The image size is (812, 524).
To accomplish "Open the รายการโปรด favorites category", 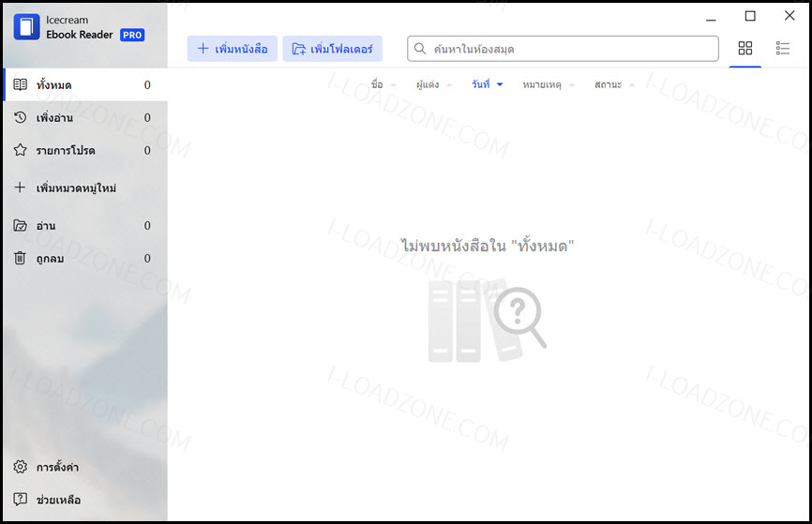I will [85, 150].
